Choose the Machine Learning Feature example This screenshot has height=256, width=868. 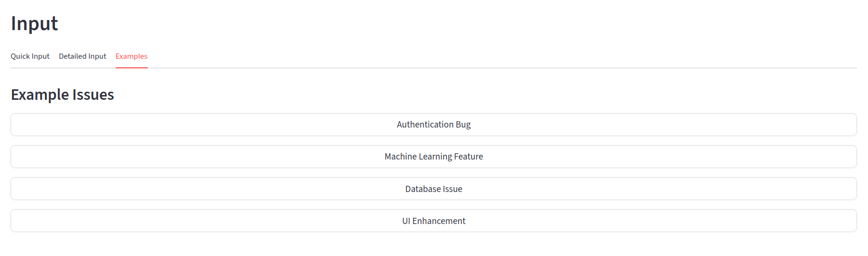click(434, 157)
